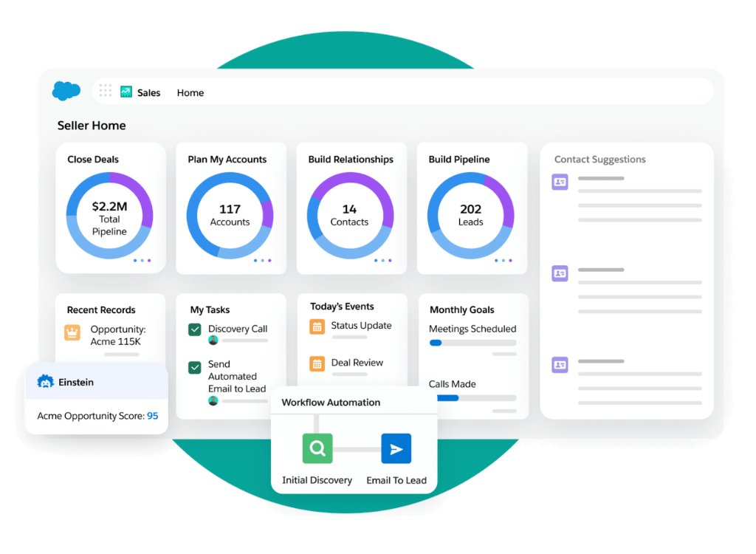Click the $2.2M Total Pipeline donut chart
Image resolution: width=756 pixels, height=554 pixels.
109,214
